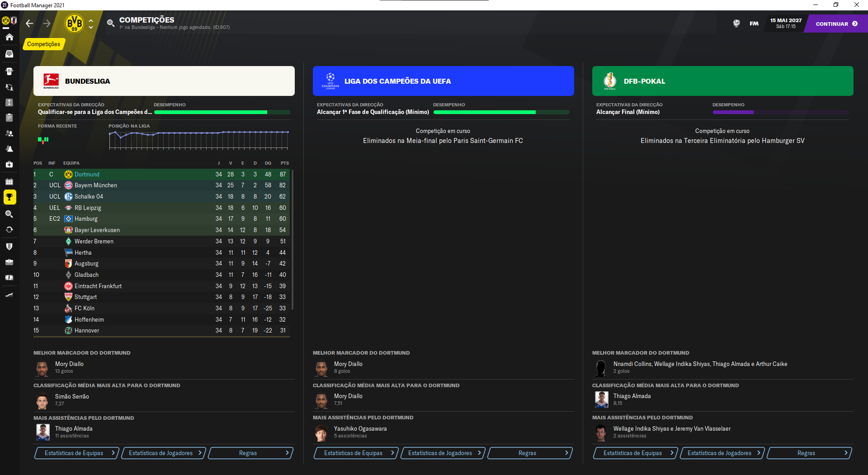Image resolution: width=868 pixels, height=475 pixels.
Task: Open the Club Info shield icon
Action: [9, 247]
